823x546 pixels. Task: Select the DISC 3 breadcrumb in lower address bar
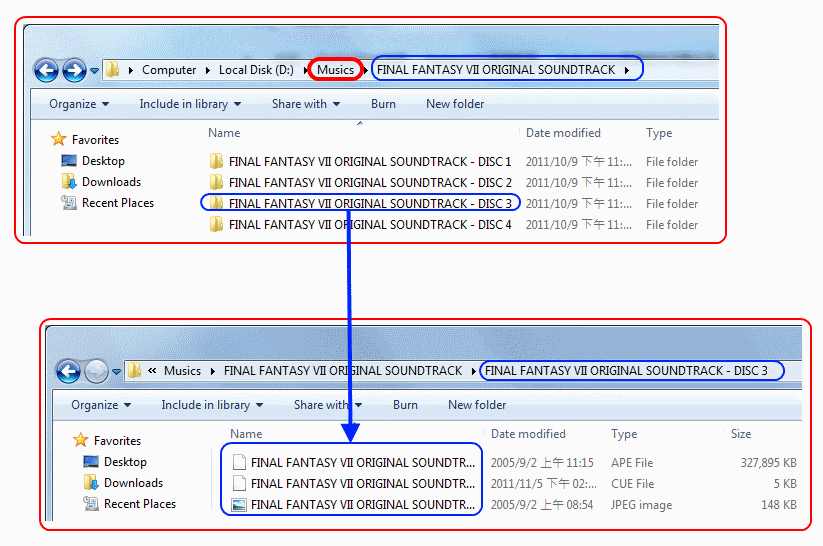[x=626, y=371]
